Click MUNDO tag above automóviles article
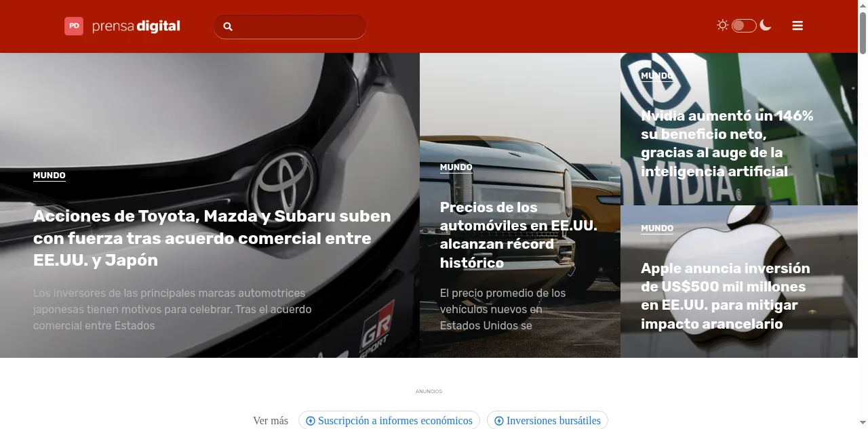868x429 pixels. click(x=456, y=167)
